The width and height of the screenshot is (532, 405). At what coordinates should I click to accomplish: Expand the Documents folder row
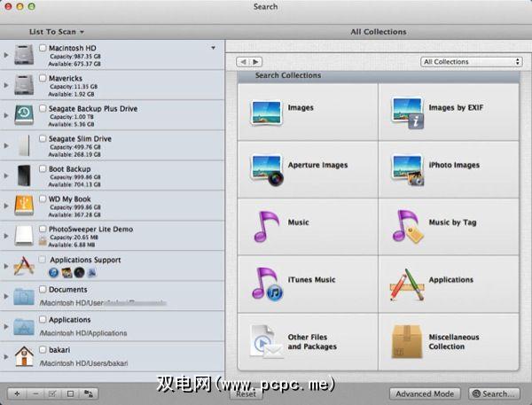point(6,296)
